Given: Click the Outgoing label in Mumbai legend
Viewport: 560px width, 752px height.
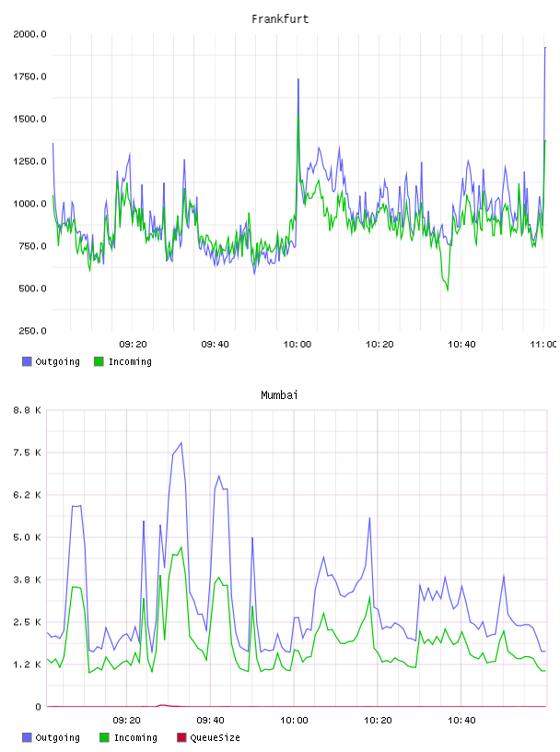Looking at the screenshot, I should (57, 737).
